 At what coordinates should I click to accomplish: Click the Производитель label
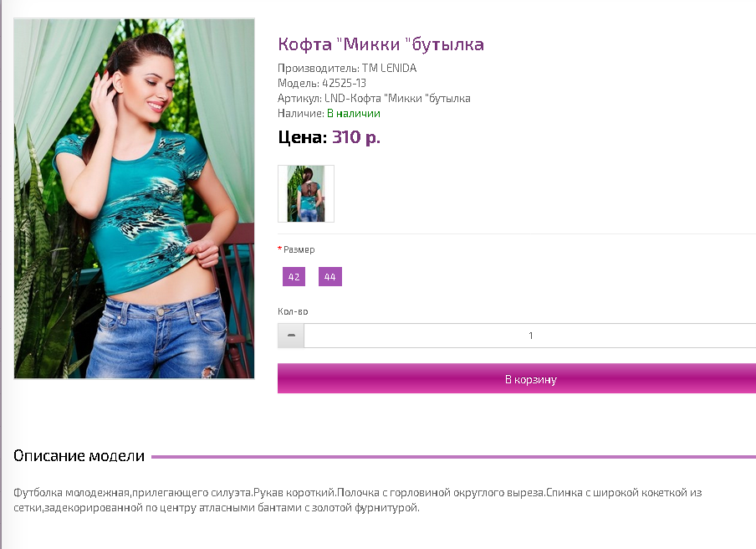[319, 68]
